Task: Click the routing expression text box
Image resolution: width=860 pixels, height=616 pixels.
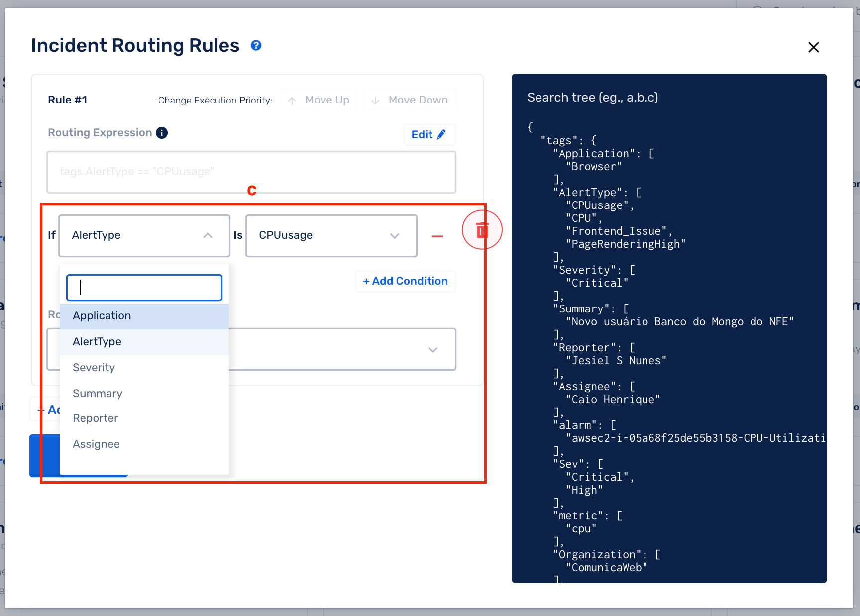Action: [251, 172]
